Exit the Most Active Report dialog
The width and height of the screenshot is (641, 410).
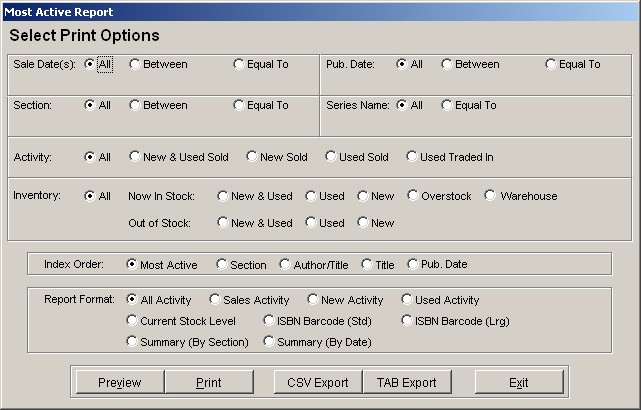[519, 382]
